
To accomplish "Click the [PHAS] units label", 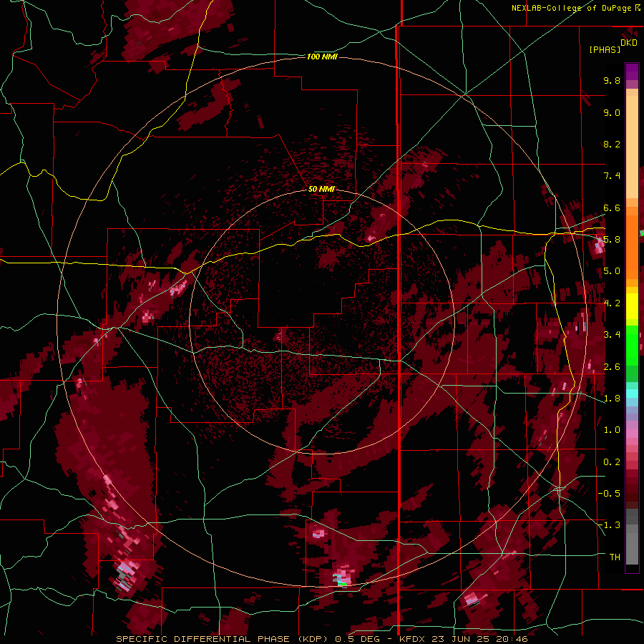I will pyautogui.click(x=605, y=50).
